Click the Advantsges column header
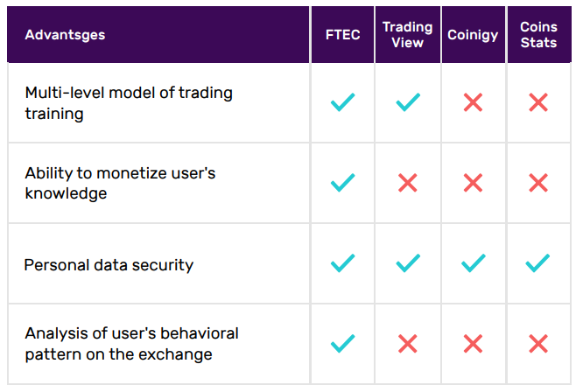This screenshot has width=576, height=392. click(x=65, y=35)
